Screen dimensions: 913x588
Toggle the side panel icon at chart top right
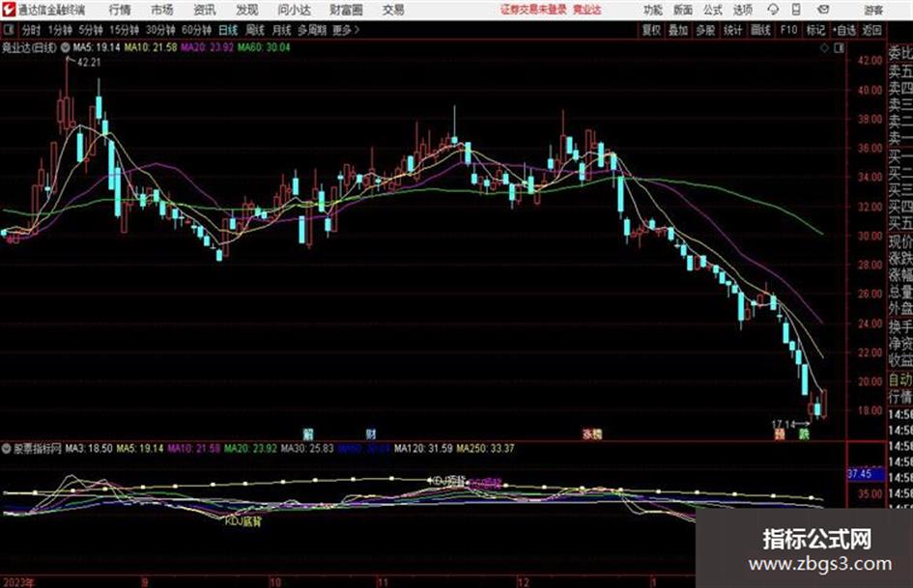click(x=839, y=48)
